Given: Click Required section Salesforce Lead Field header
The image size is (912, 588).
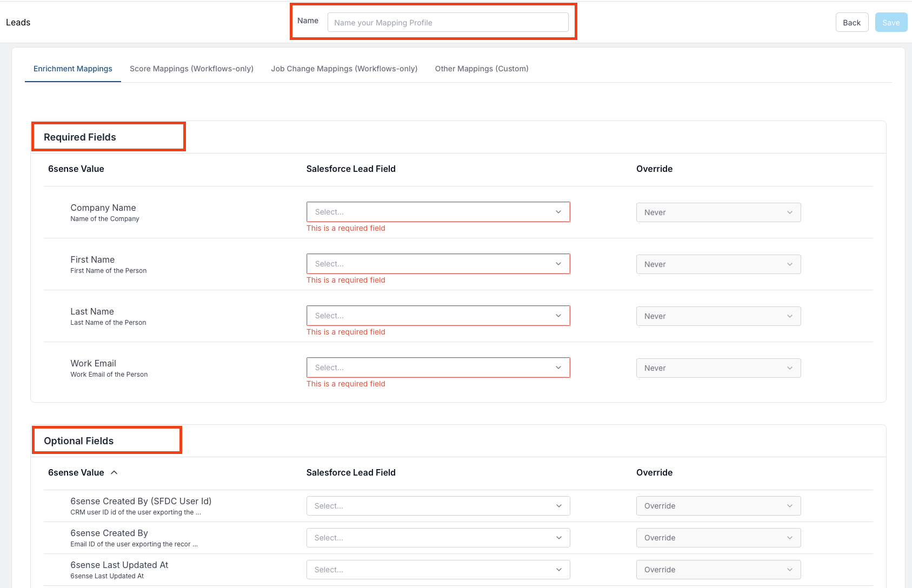Looking at the screenshot, I should [351, 169].
